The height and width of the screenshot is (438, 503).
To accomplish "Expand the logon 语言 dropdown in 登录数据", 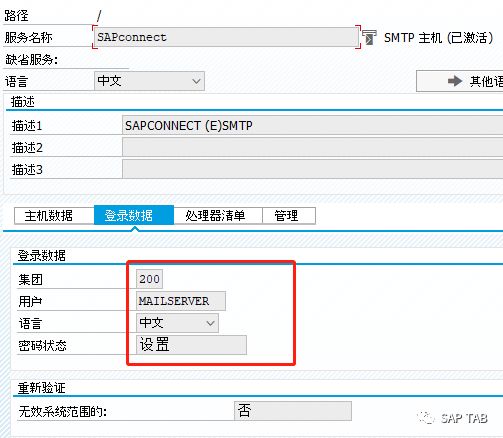I will (x=177, y=323).
